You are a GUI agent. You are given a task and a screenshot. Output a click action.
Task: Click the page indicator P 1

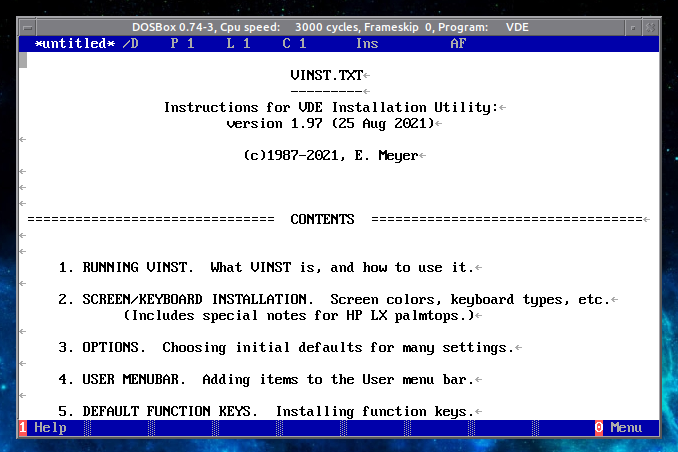(182, 43)
